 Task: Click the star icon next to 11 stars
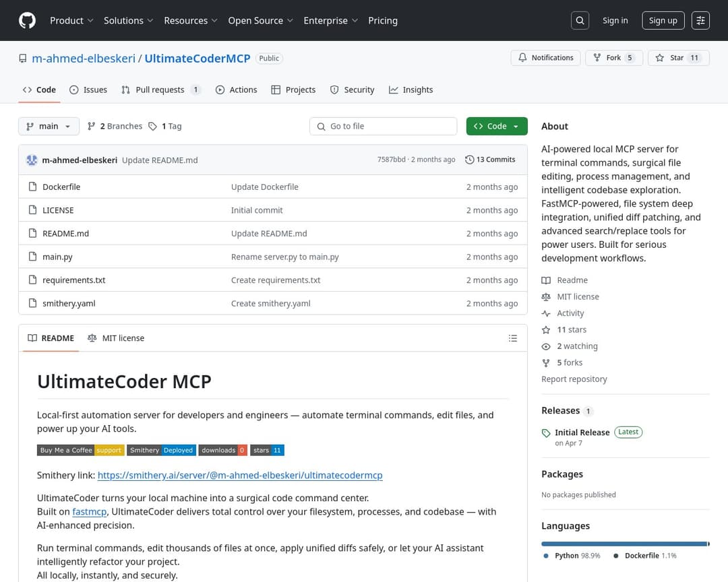point(546,330)
